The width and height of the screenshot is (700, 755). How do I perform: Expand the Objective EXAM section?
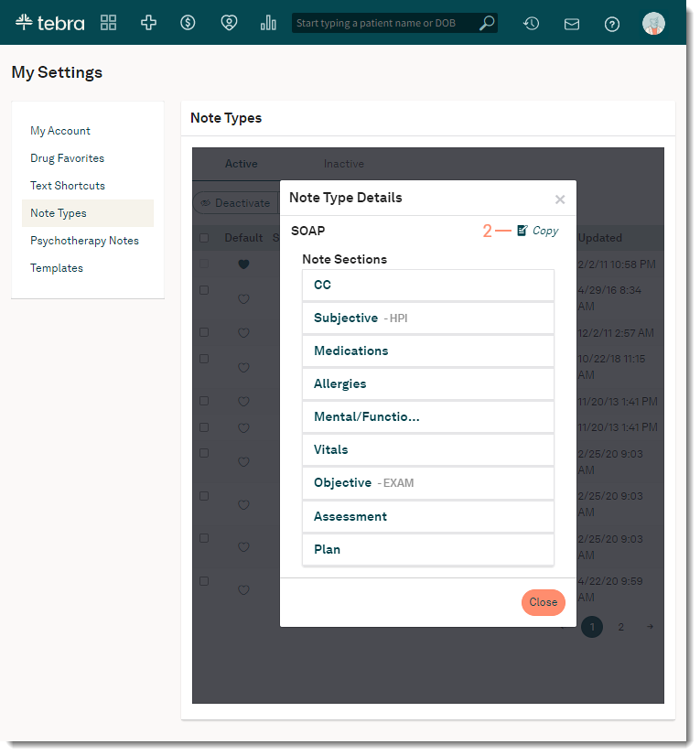coord(427,483)
